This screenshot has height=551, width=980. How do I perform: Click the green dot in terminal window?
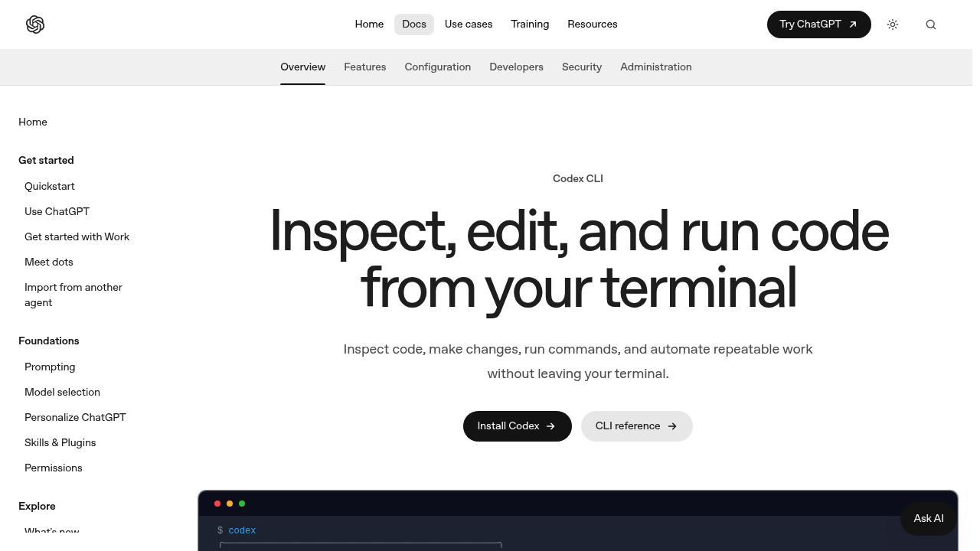pos(242,504)
